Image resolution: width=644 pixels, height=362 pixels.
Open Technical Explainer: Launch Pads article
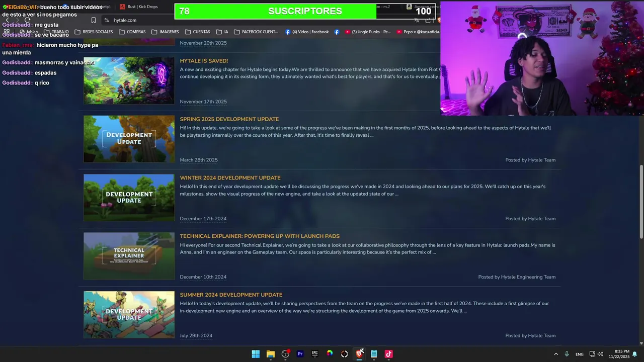coord(260,236)
